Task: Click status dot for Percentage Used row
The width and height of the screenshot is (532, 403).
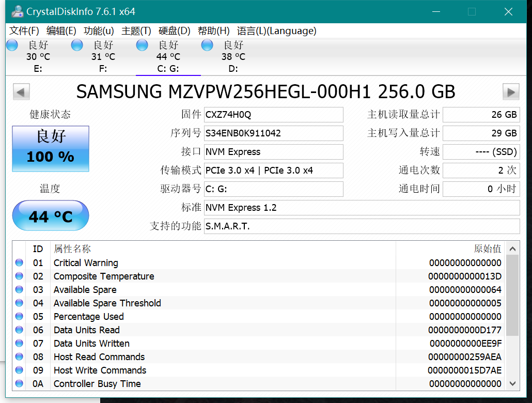Action: (19, 316)
